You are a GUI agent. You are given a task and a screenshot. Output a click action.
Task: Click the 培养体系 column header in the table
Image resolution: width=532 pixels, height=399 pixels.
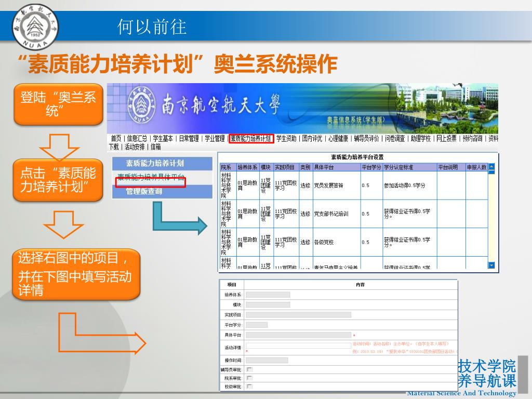248,167
